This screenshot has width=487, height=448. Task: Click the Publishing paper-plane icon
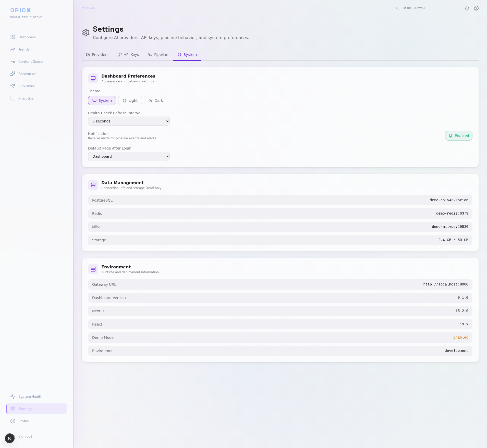[13, 86]
